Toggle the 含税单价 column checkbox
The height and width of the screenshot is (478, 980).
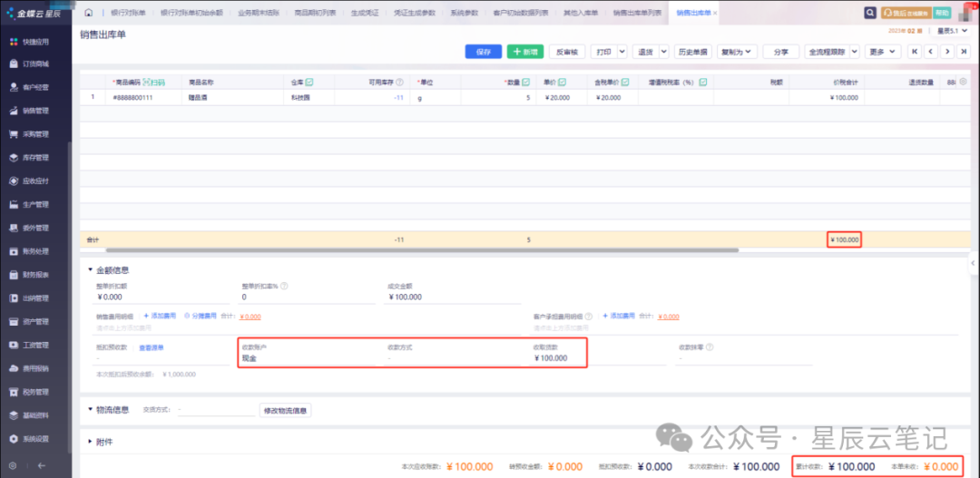[x=624, y=82]
